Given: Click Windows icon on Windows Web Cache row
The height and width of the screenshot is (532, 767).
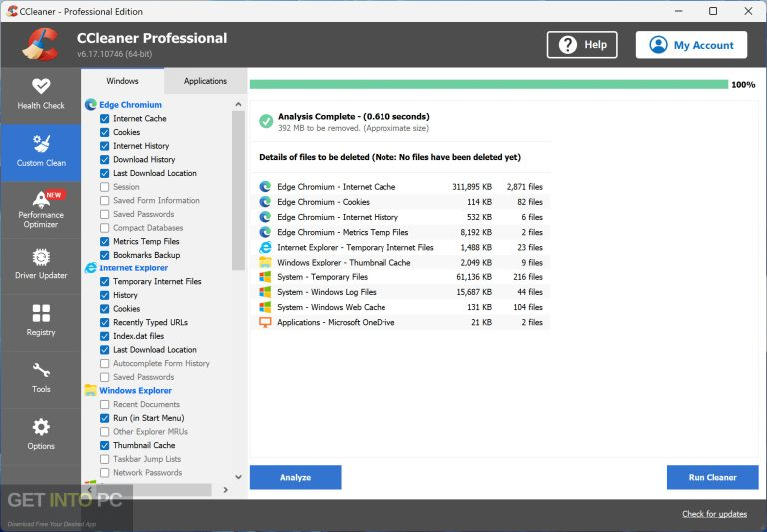Looking at the screenshot, I should pyautogui.click(x=265, y=307).
